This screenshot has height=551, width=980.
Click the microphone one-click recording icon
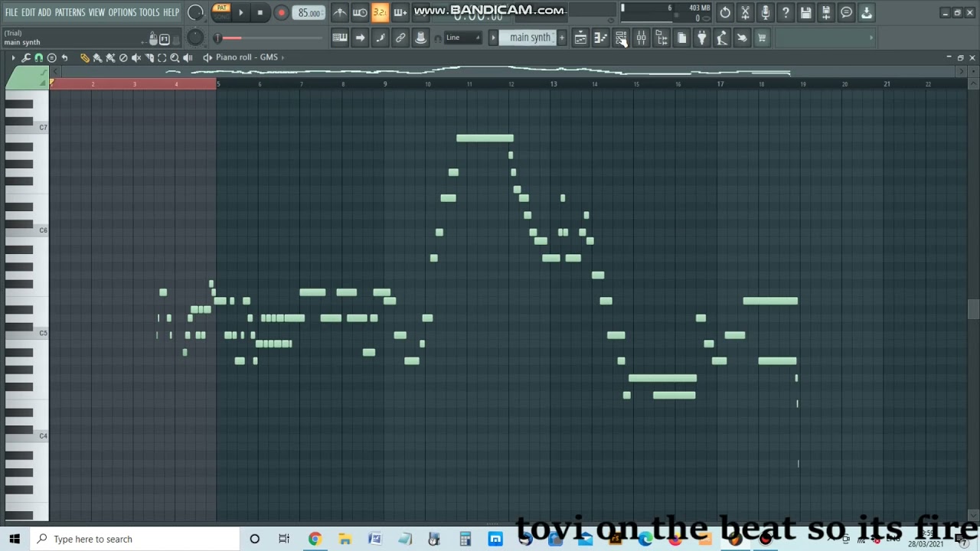point(765,12)
